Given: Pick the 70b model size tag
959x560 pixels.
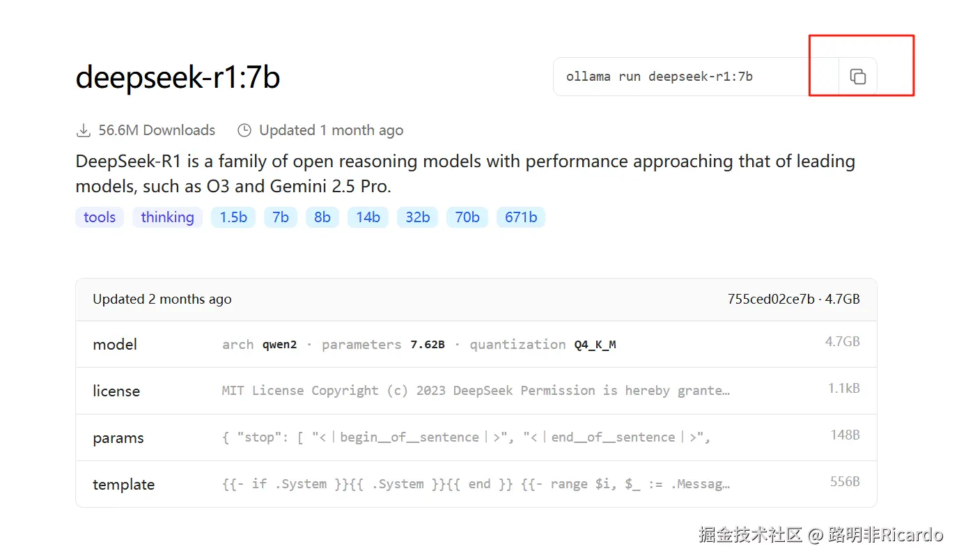Looking at the screenshot, I should click(x=467, y=217).
